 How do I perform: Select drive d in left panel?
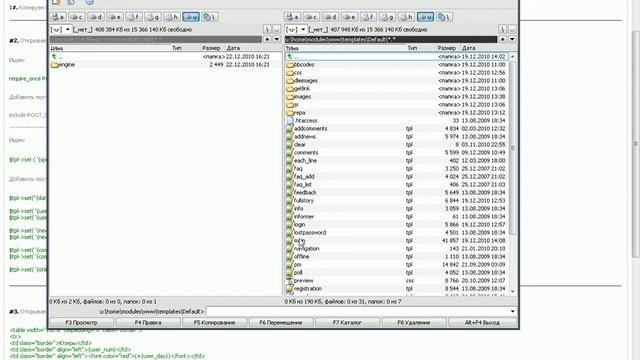(x=96, y=17)
